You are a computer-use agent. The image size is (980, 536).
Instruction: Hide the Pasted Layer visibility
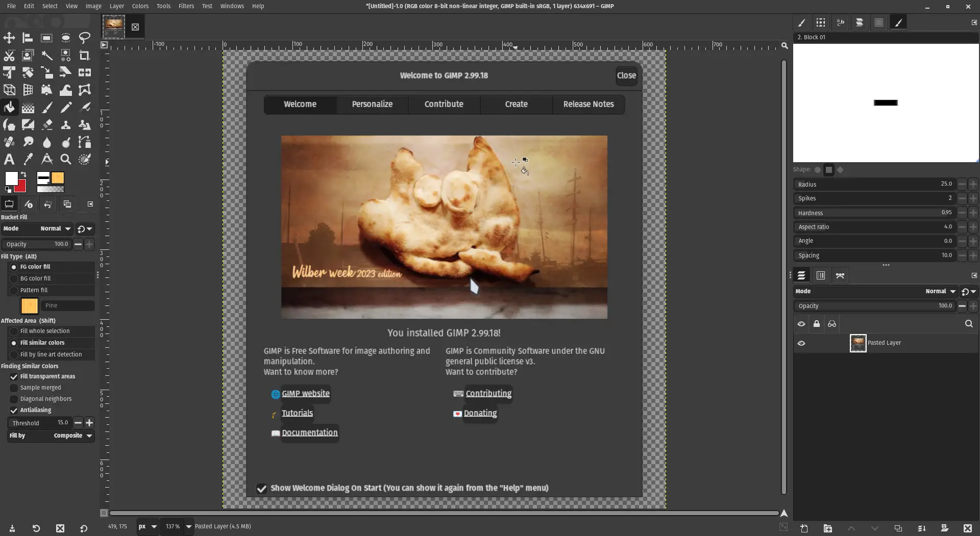801,343
